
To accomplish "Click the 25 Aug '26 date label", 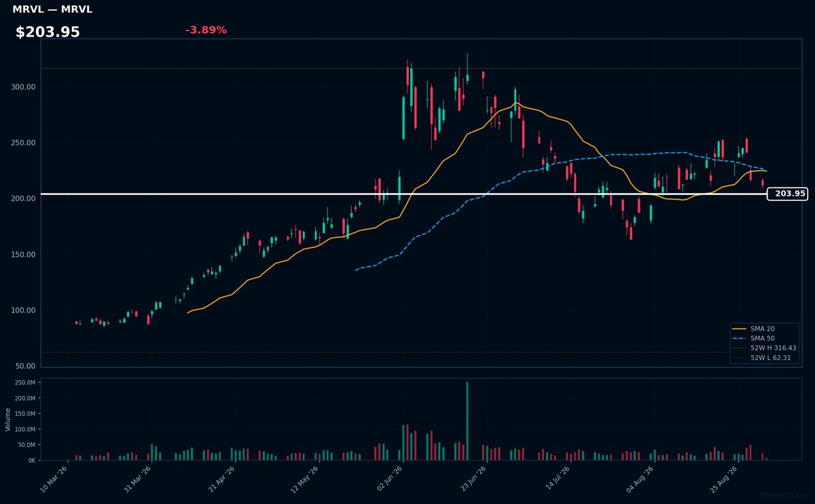I will point(724,480).
